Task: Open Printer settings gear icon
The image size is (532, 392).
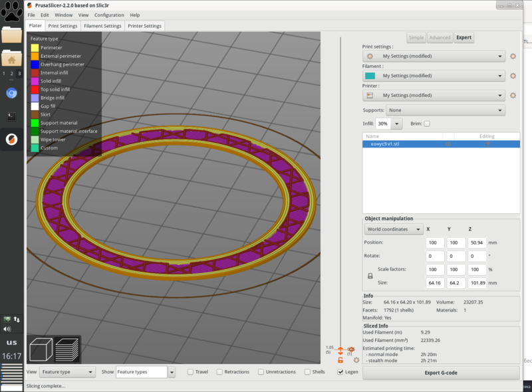Action: pos(513,96)
